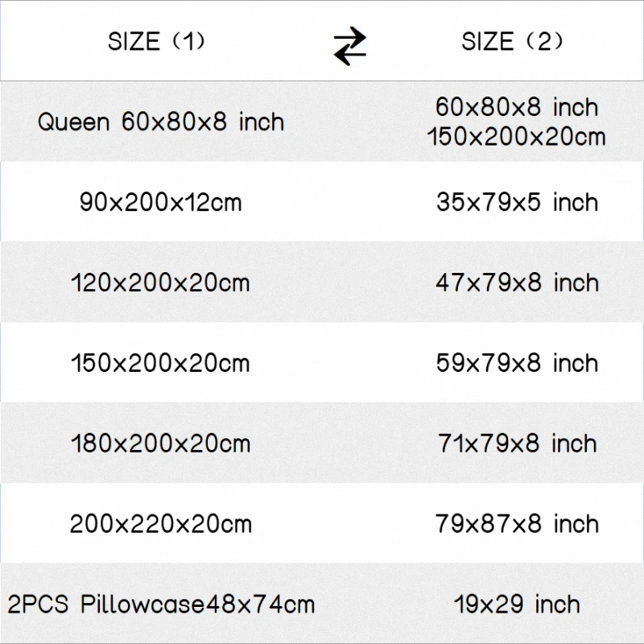Click the 19x29 inch value

click(x=517, y=605)
